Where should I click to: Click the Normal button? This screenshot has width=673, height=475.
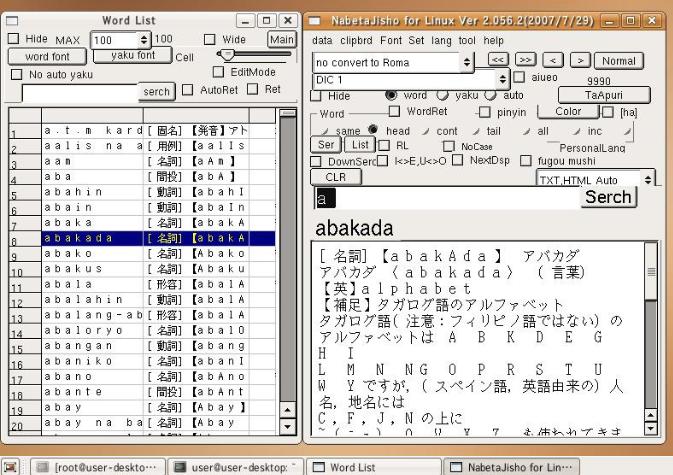point(618,61)
